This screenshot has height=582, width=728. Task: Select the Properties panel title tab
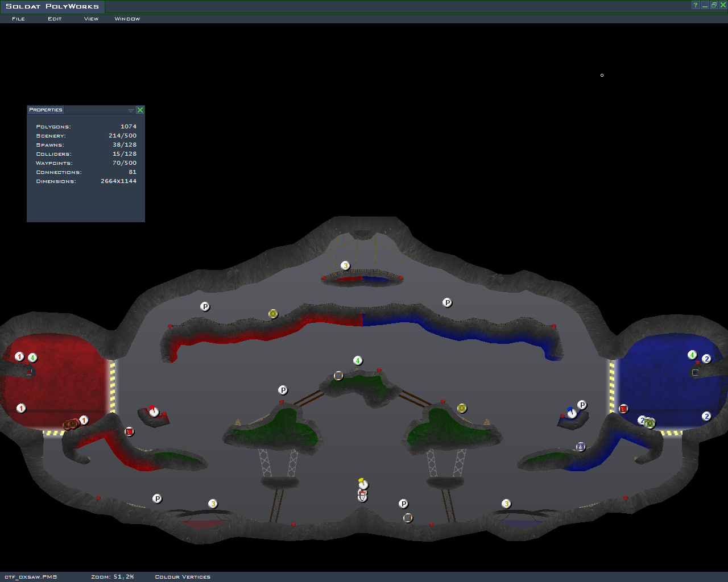coord(45,110)
